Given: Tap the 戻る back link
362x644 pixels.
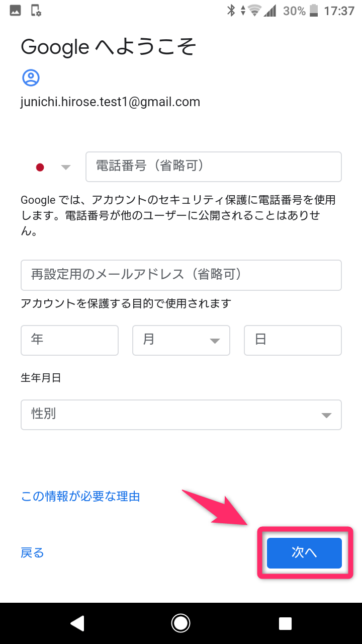Looking at the screenshot, I should (32, 553).
